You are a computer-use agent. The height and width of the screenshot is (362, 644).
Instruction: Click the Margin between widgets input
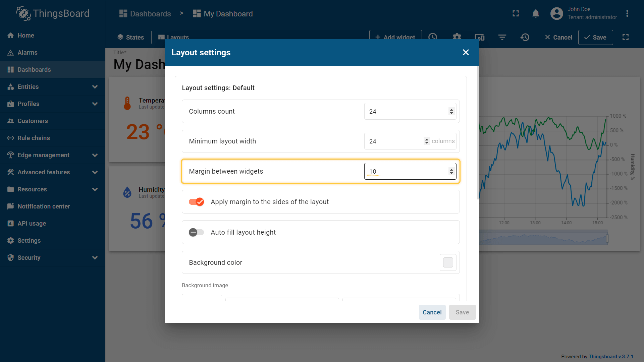click(x=406, y=171)
